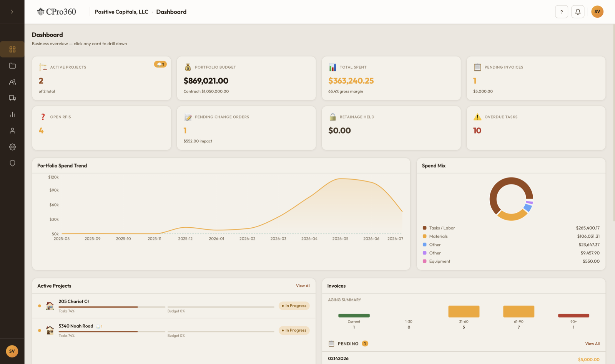Open the Settings gear icon in sidebar

tap(12, 147)
